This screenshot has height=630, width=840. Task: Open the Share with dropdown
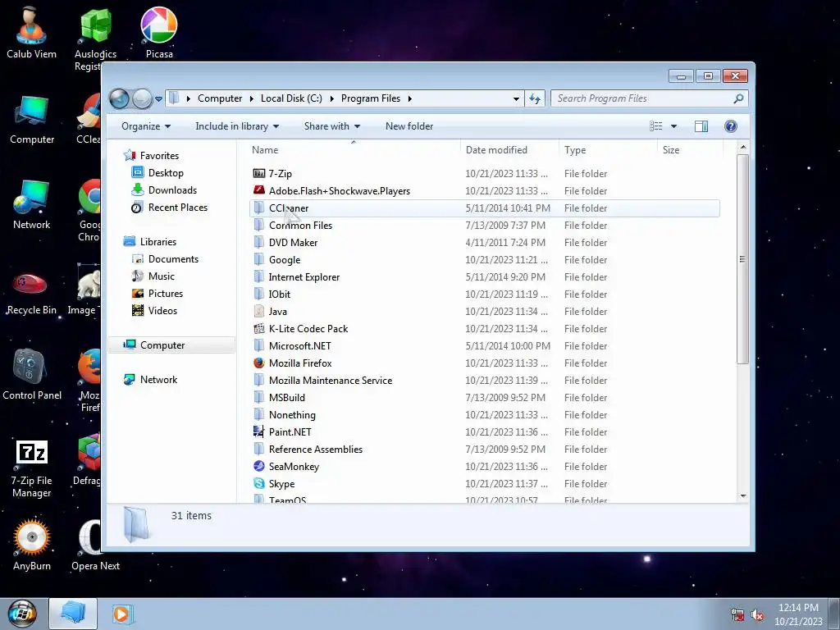(x=332, y=126)
